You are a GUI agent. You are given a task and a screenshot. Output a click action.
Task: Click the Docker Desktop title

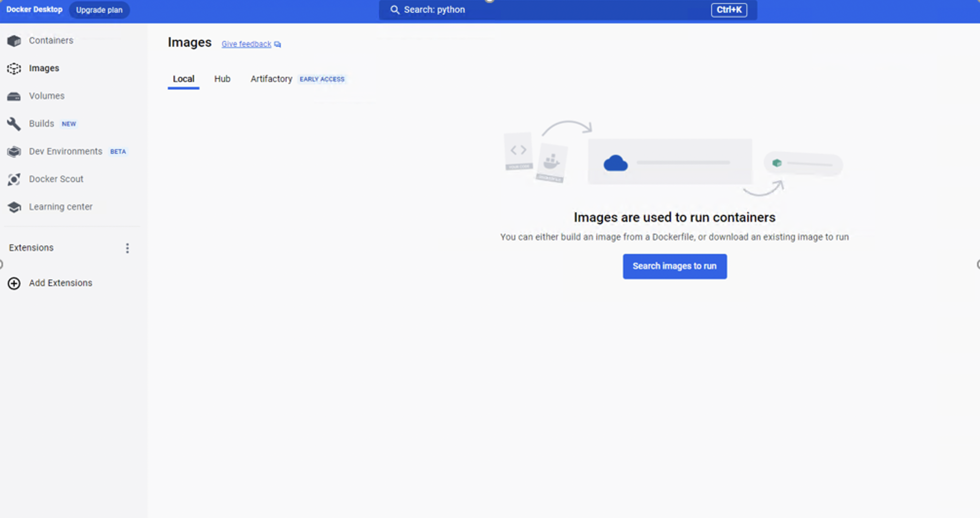point(34,10)
